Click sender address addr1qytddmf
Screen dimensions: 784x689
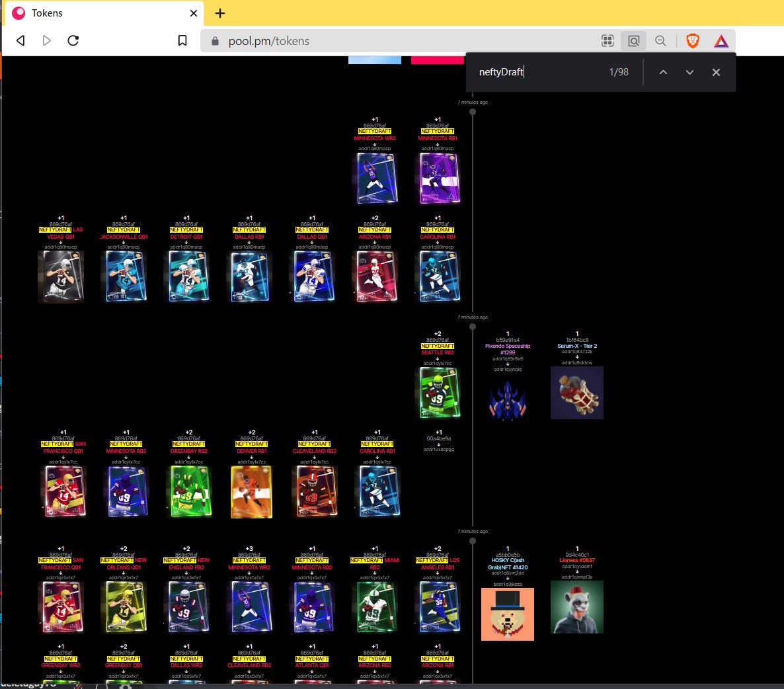click(x=577, y=567)
